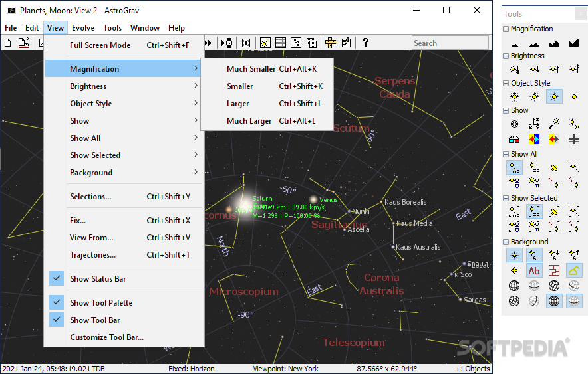The height and width of the screenshot is (374, 588).
Task: Click the hash grid icon under Show
Action: (574, 140)
